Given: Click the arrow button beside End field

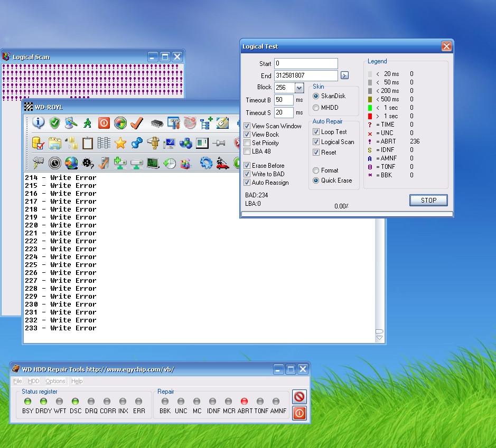Looking at the screenshot, I should pos(344,75).
